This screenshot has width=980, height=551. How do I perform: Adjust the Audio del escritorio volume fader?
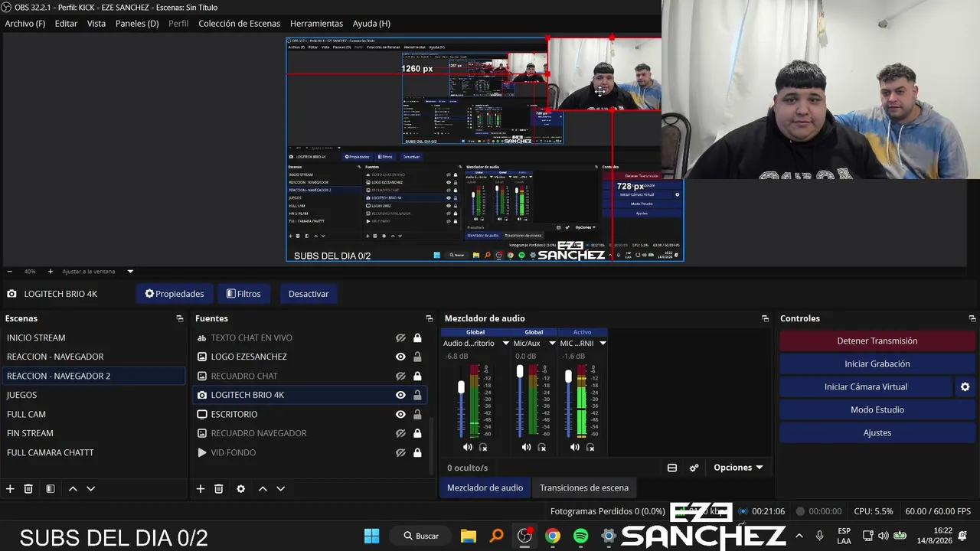pyautogui.click(x=461, y=387)
